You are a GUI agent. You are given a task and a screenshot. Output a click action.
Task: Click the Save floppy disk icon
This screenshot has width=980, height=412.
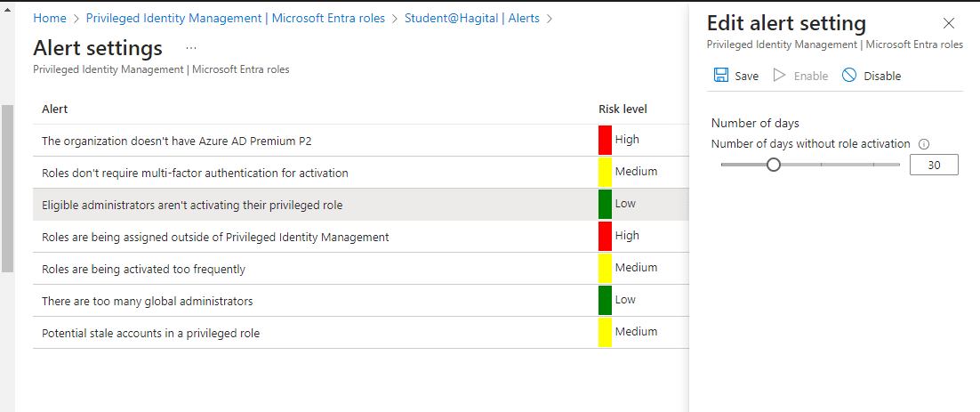click(x=721, y=76)
